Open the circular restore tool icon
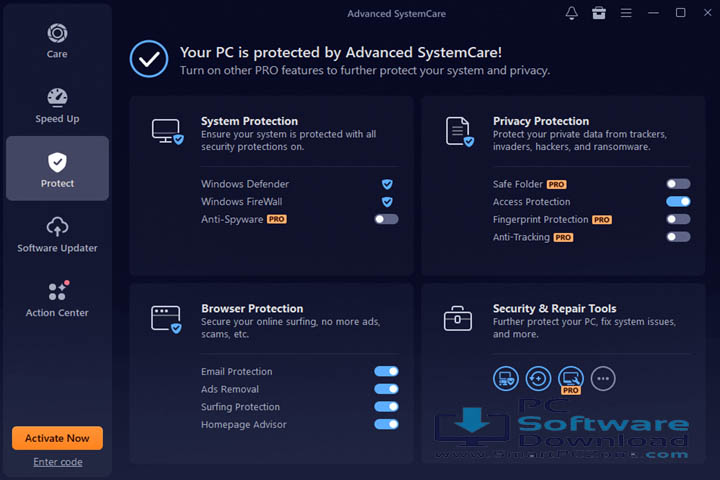 [x=538, y=379]
